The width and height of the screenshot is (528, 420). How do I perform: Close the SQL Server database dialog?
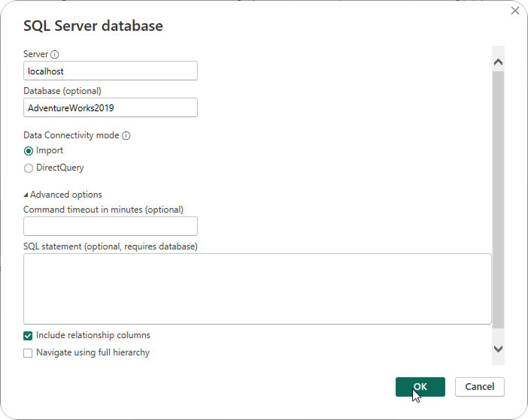515,11
